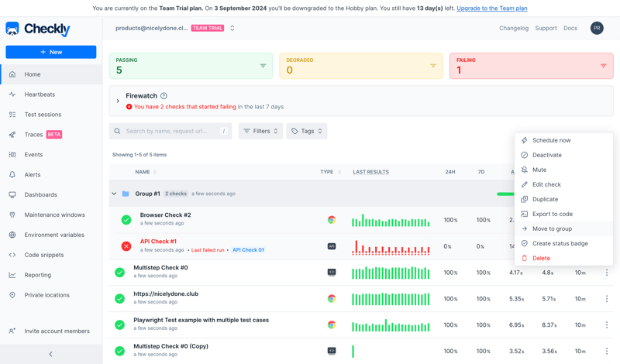Open the Tags dropdown

coord(306,131)
